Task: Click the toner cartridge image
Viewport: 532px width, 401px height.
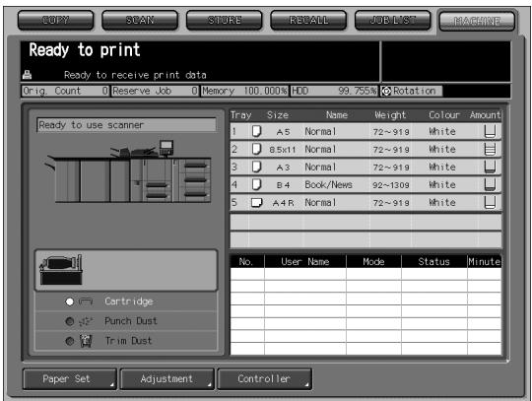Action: point(61,270)
